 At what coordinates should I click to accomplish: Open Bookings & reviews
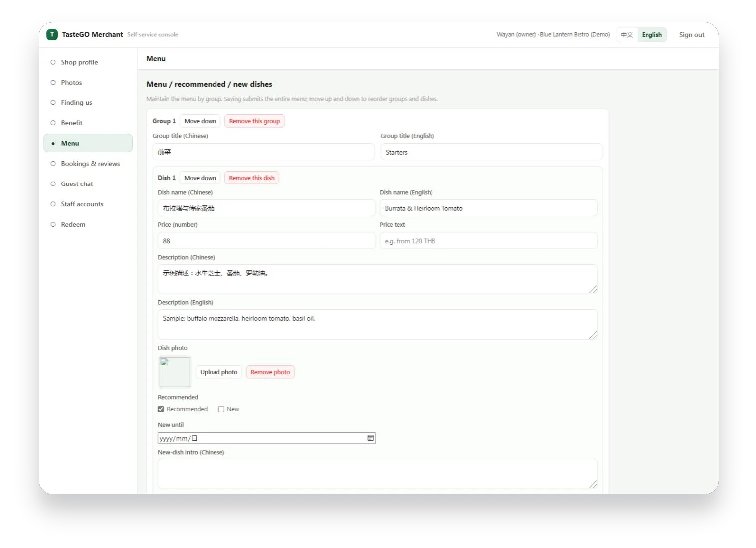pos(88,164)
